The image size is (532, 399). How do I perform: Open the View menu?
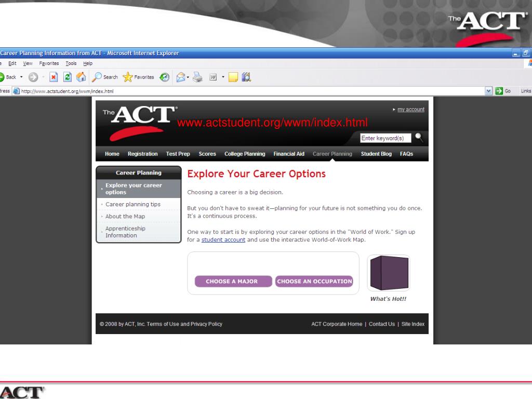coord(28,63)
